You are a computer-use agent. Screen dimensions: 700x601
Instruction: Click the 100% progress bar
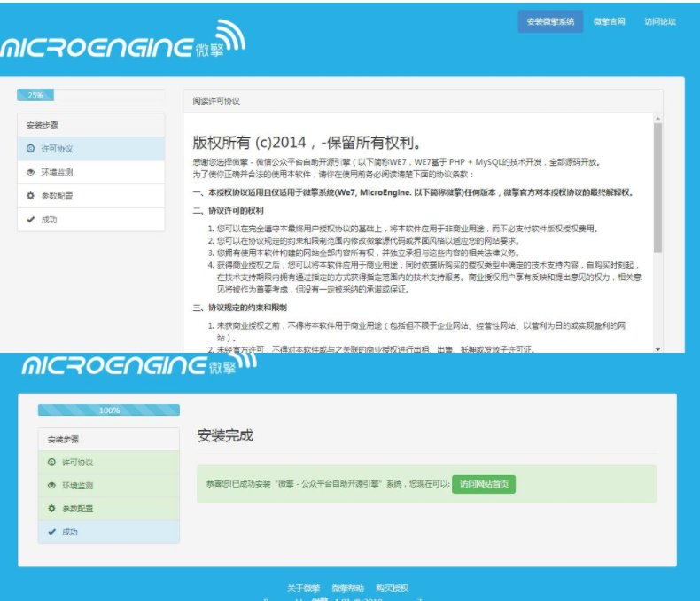[109, 410]
